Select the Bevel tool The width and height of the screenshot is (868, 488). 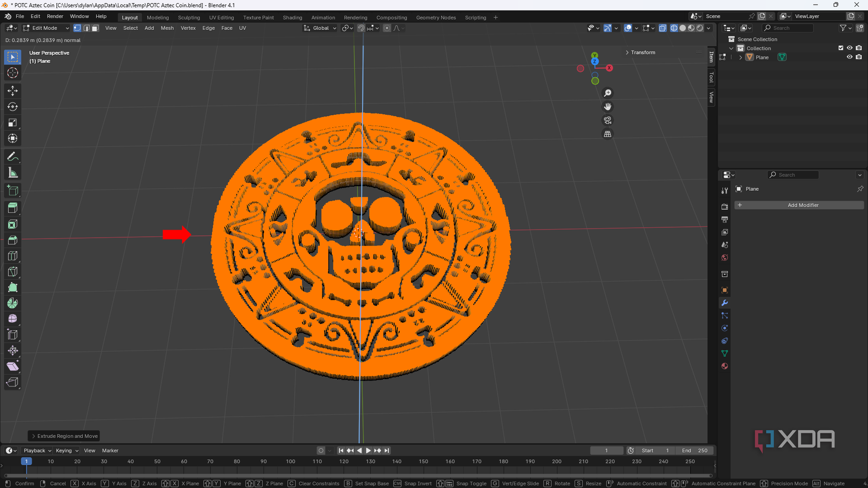coord(13,240)
